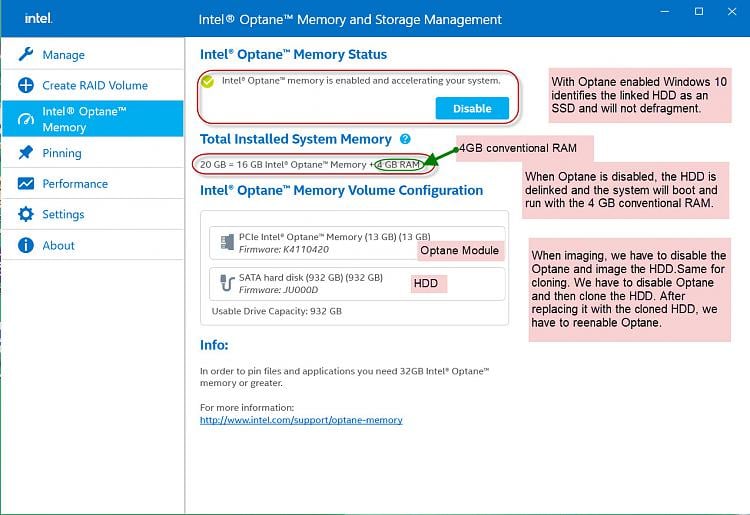Viewport: 750px width, 515px height.
Task: Open the Manage section
Action: pos(92,54)
